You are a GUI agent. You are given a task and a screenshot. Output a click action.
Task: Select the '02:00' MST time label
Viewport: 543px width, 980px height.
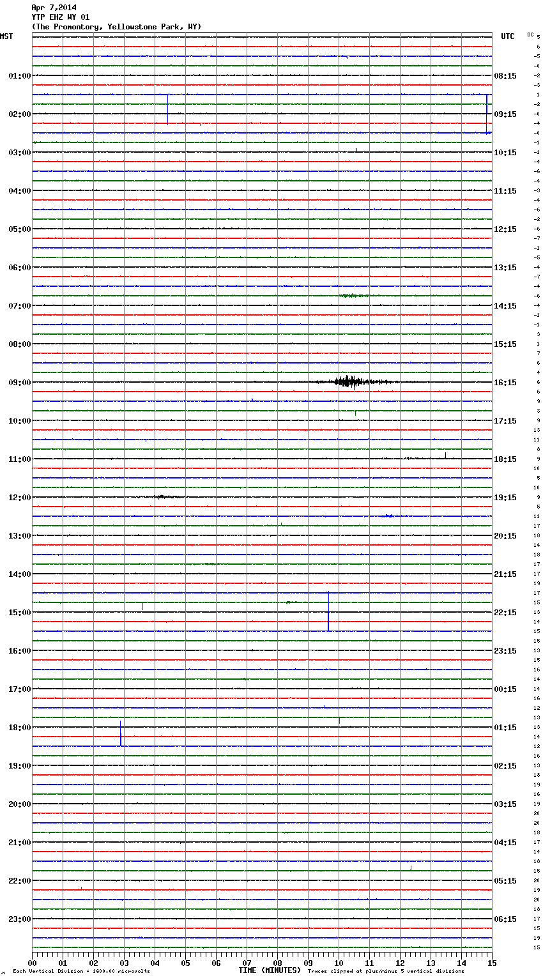(19, 114)
